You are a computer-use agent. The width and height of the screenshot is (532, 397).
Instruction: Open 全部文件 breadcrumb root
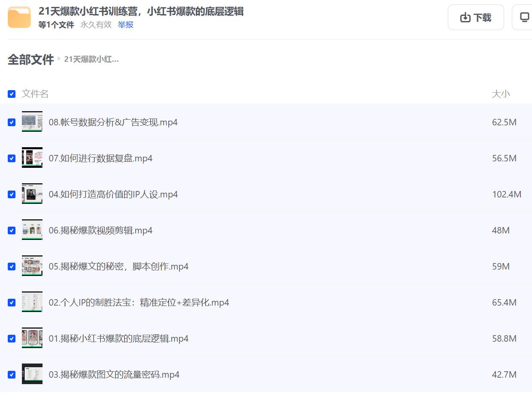30,60
